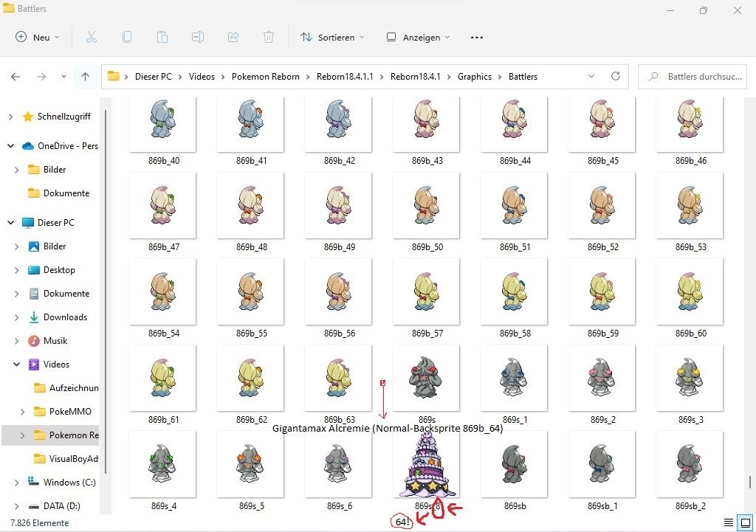Switch to details list view

[729, 522]
